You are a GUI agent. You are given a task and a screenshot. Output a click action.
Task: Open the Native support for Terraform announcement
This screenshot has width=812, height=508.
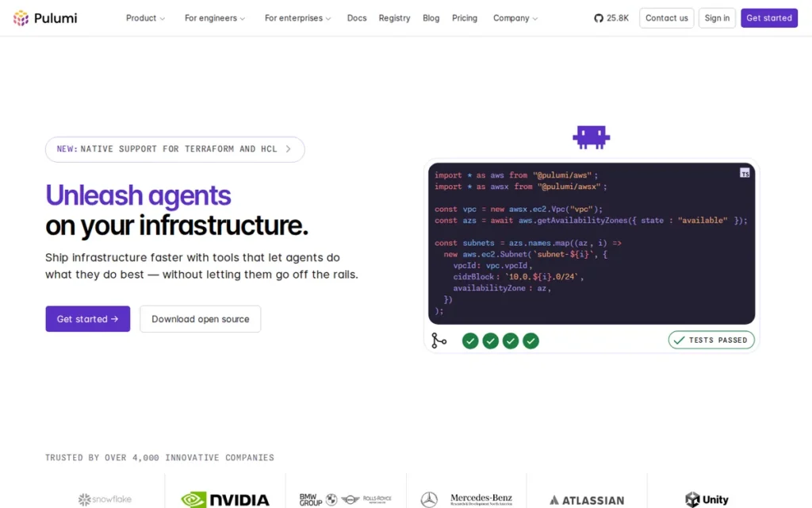pos(175,149)
